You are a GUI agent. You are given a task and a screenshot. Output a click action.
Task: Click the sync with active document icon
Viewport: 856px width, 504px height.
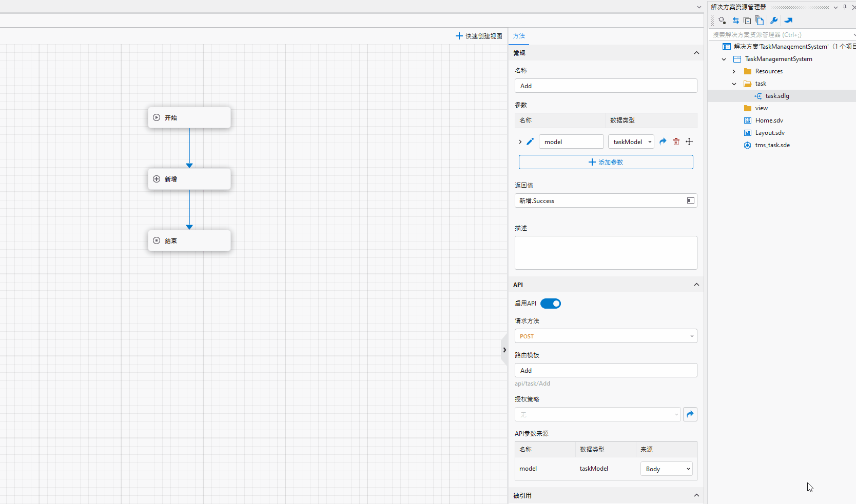tap(722, 21)
